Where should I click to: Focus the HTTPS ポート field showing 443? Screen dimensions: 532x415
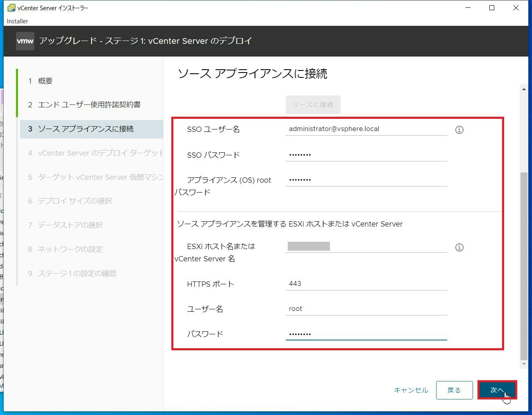click(366, 284)
